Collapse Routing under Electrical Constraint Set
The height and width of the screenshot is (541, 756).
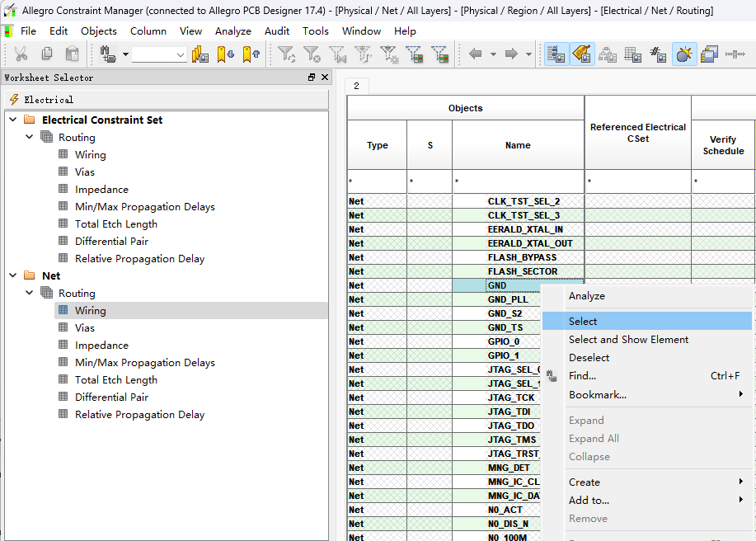pyautogui.click(x=30, y=137)
